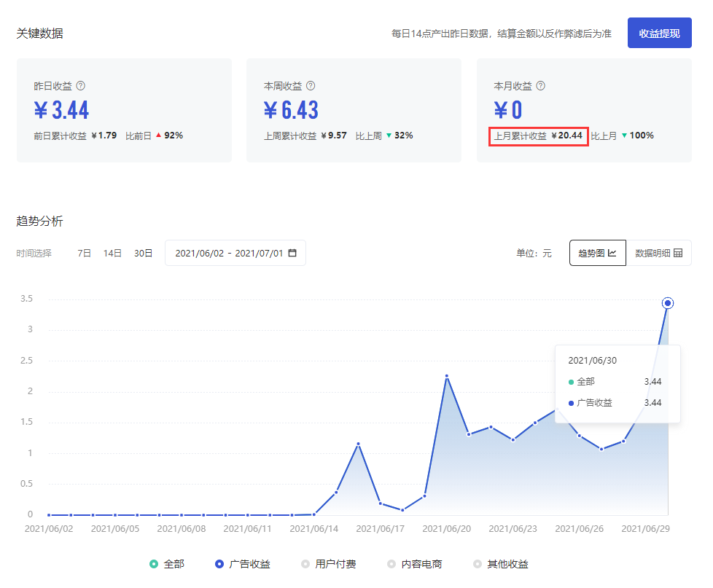Click the 前日累计收益 ¥1.79 text
This screenshot has width=713, height=588.
[x=75, y=136]
